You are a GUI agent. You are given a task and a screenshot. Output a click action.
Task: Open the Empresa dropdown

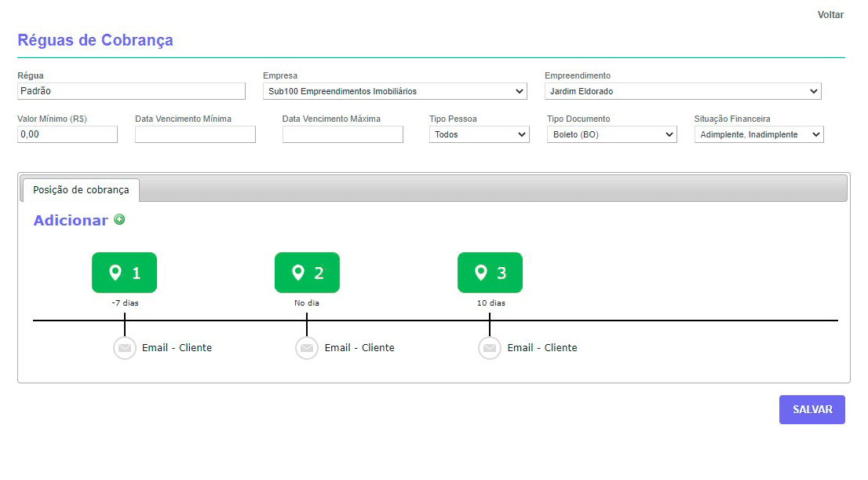tap(395, 92)
